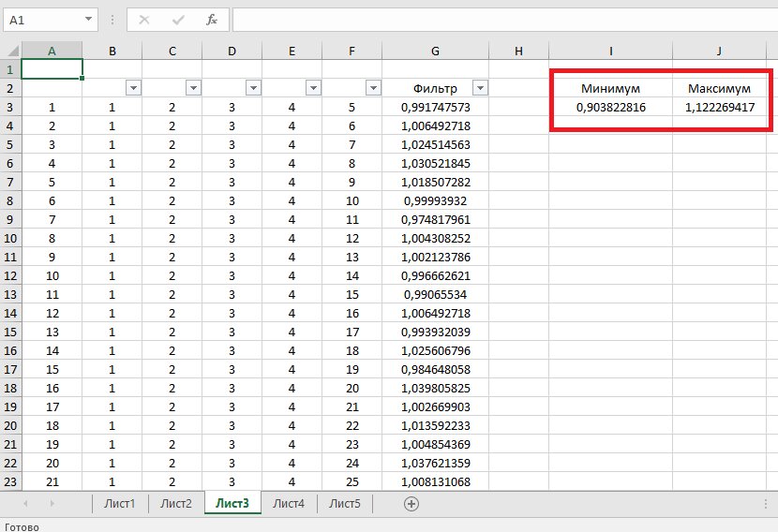Click the Enter checkmark icon in formula bar
The image size is (778, 532).
pyautogui.click(x=178, y=20)
